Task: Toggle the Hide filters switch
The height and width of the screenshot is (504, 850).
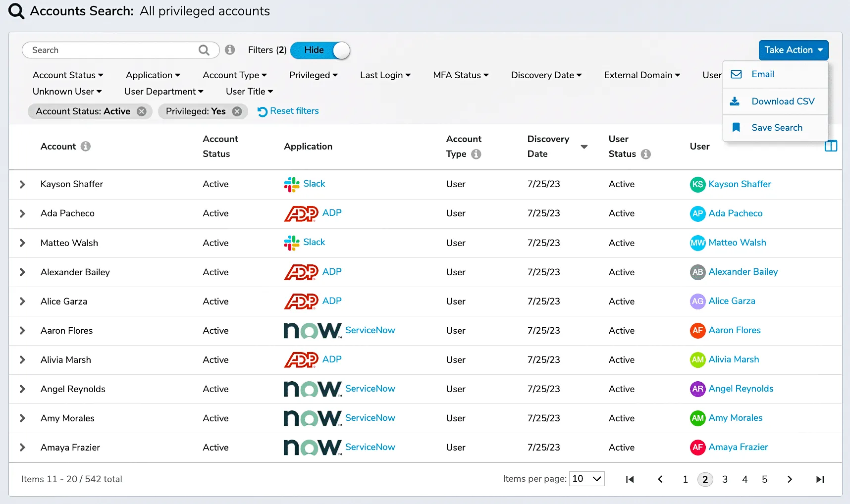Action: click(320, 50)
